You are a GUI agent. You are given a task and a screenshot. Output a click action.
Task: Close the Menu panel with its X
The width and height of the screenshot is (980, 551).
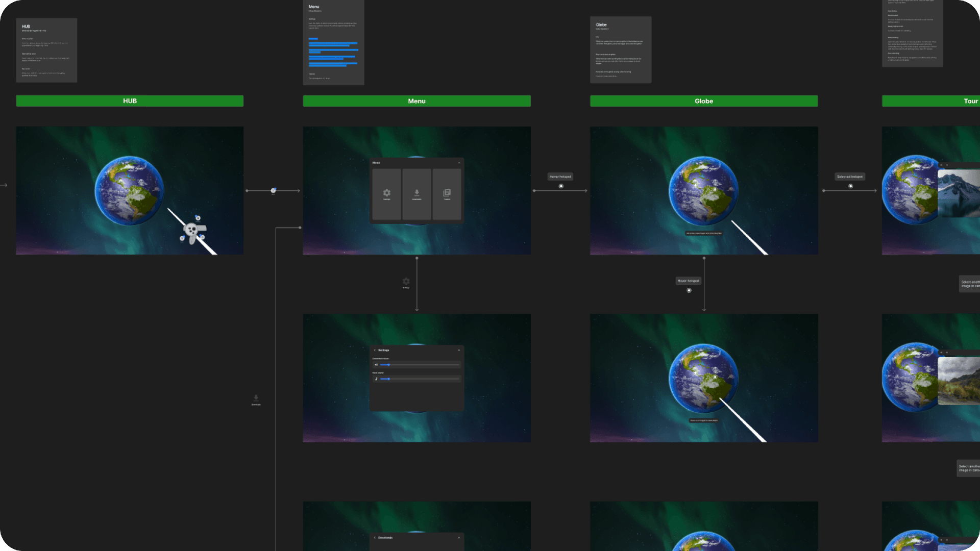point(459,163)
